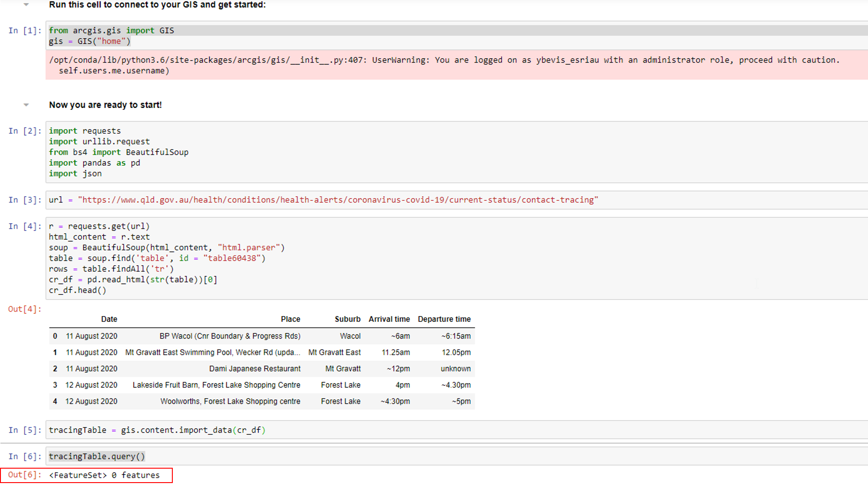Click into the BeautifulSoup scraping code cell

pyautogui.click(x=457, y=258)
